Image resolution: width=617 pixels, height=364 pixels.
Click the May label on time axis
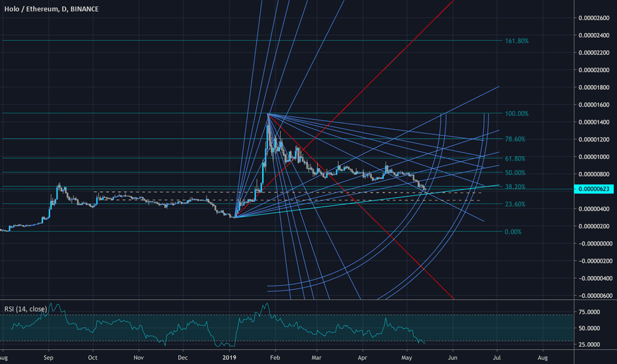point(406,357)
